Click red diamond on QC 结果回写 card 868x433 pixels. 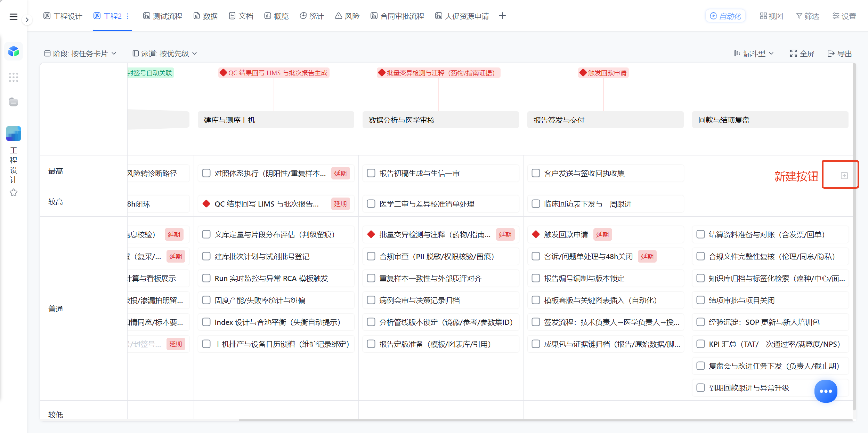(206, 204)
